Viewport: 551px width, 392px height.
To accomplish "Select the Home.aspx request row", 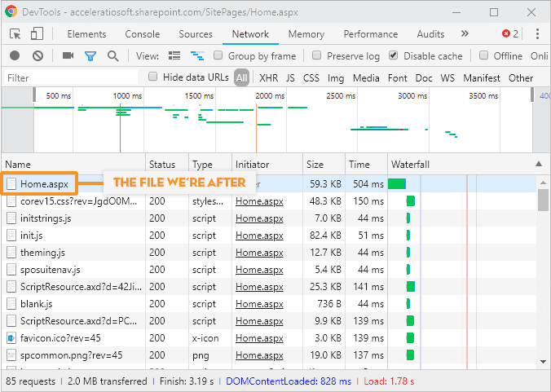I will [x=269, y=183].
